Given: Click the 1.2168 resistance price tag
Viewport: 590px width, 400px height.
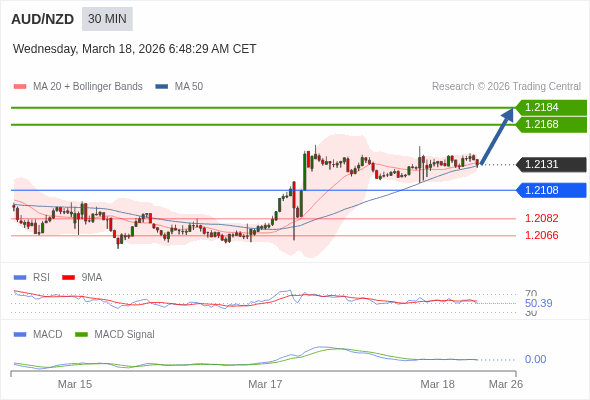Looking at the screenshot, I should coord(551,125).
